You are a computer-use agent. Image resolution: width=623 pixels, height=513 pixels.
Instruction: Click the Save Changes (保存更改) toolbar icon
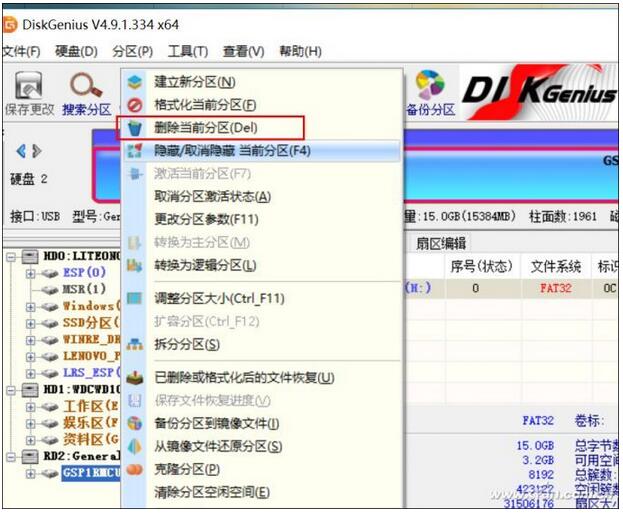29,85
